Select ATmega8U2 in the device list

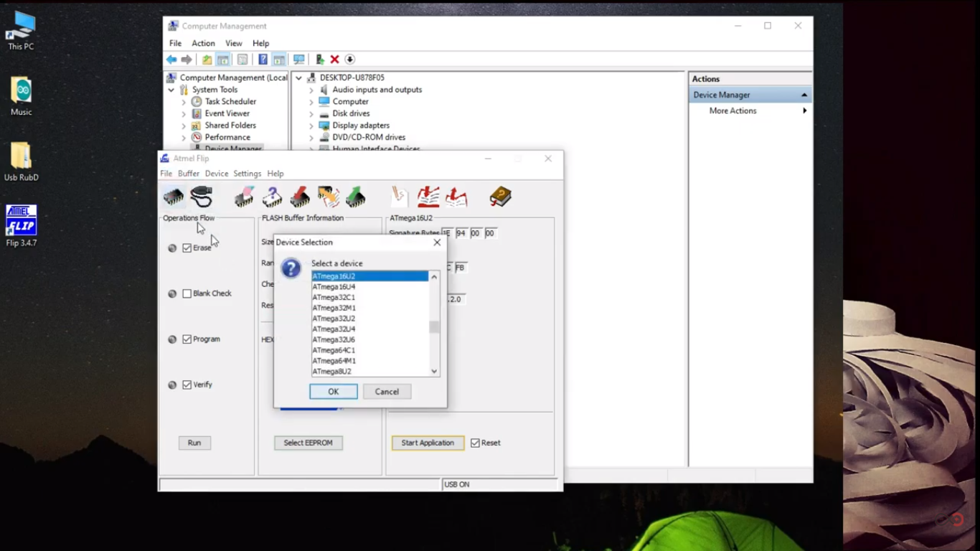(370, 372)
